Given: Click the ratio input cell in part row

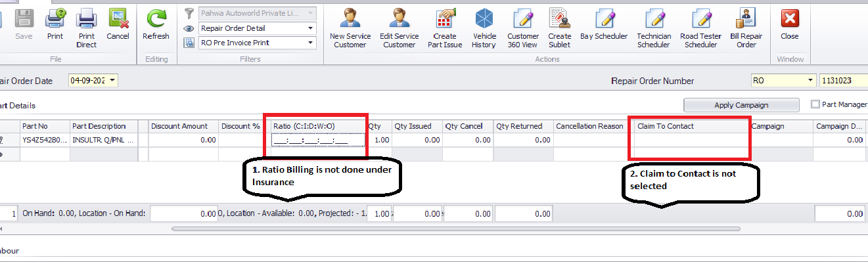Looking at the screenshot, I should click(318, 140).
